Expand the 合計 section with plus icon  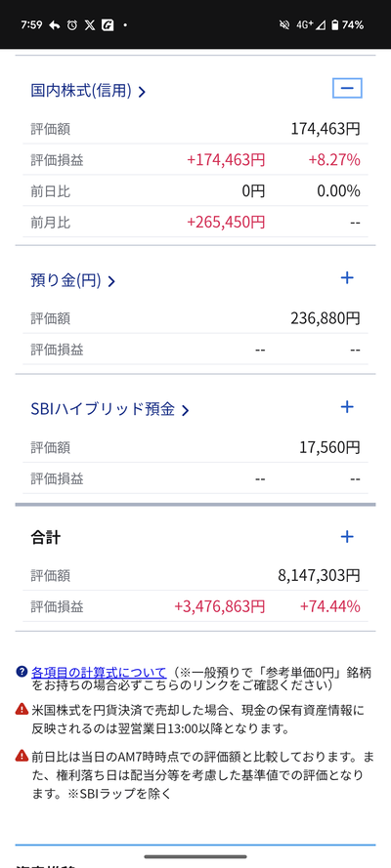coord(347,536)
